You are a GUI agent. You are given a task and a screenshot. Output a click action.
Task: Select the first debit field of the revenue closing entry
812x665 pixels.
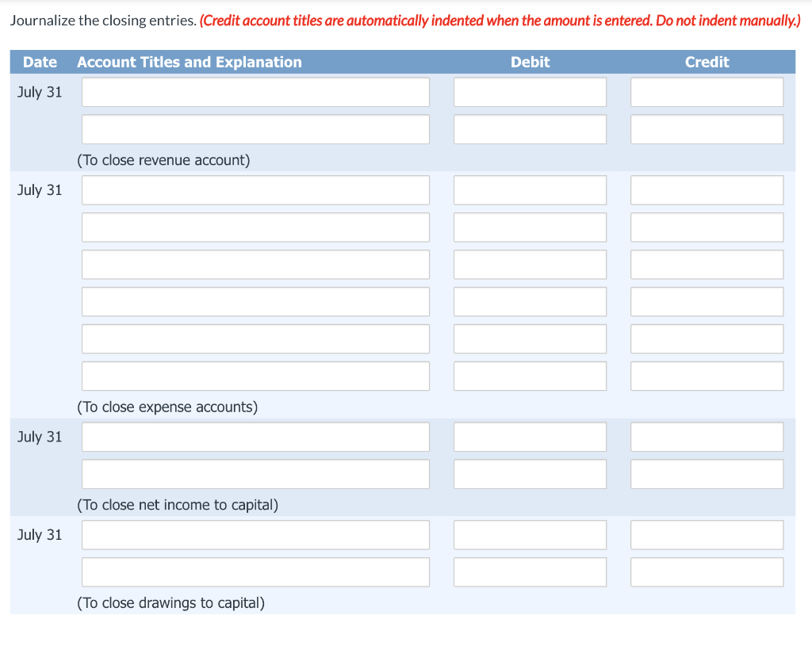(530, 92)
